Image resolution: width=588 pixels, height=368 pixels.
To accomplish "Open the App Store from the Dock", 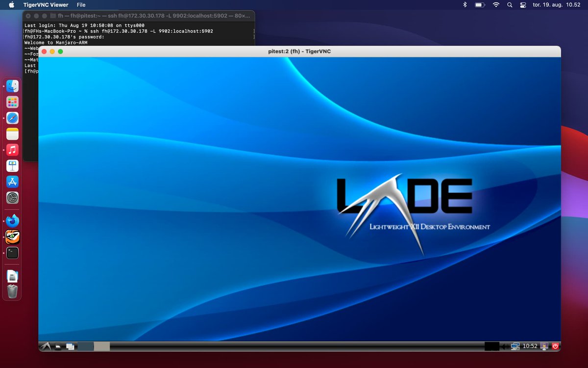I will (12, 182).
